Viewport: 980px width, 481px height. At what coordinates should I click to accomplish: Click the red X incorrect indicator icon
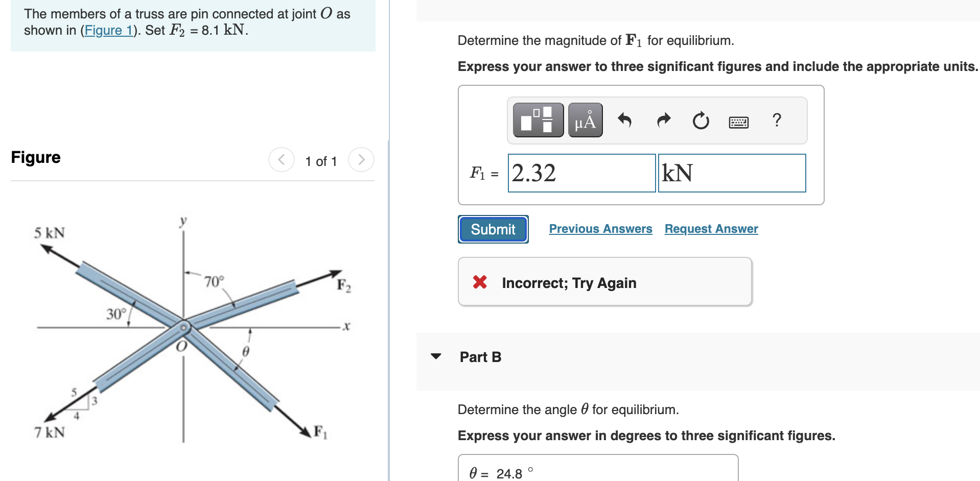[479, 282]
